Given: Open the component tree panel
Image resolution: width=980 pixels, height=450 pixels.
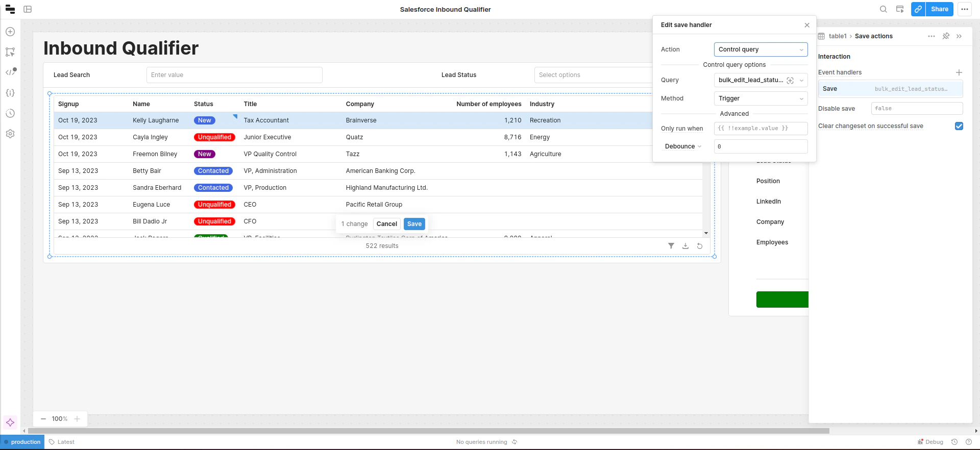Looking at the screenshot, I should point(10,52).
